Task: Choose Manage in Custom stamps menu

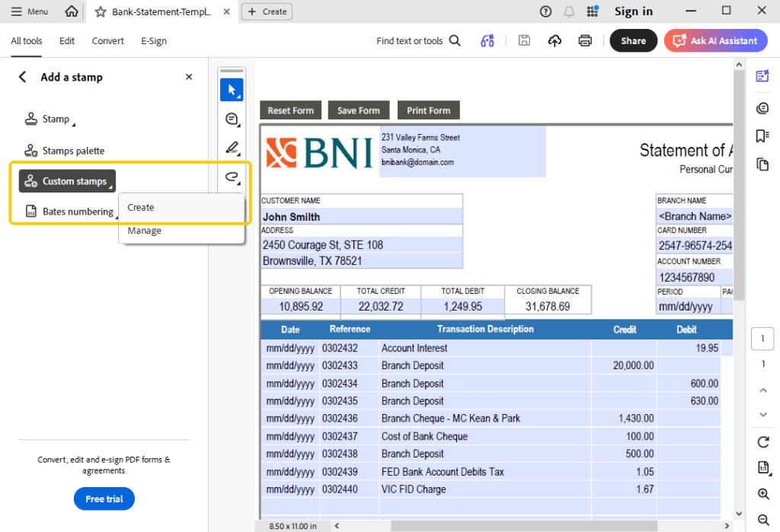Action: click(181, 231)
